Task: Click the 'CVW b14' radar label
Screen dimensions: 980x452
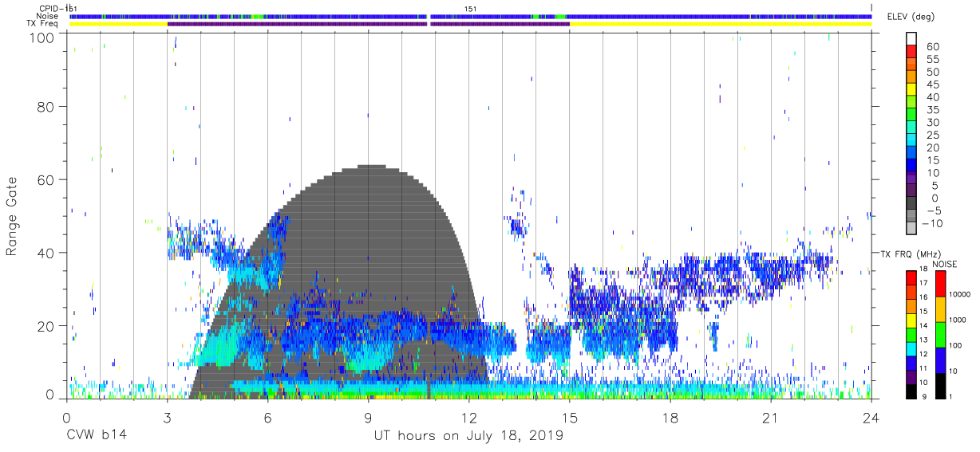Action: pos(96,435)
